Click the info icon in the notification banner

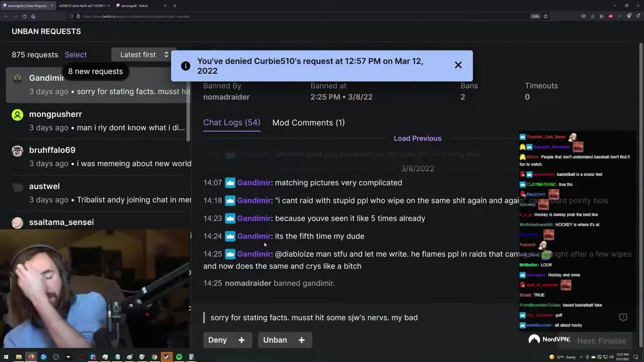[x=186, y=66]
